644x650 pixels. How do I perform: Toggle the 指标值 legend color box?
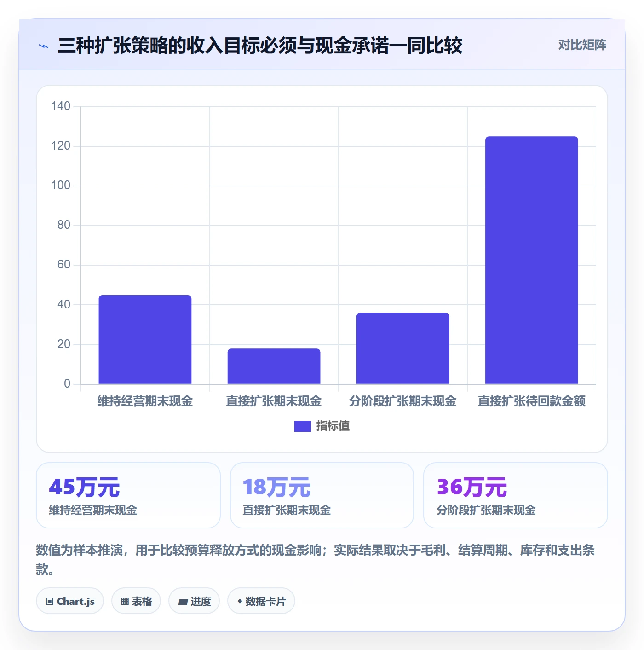(303, 426)
